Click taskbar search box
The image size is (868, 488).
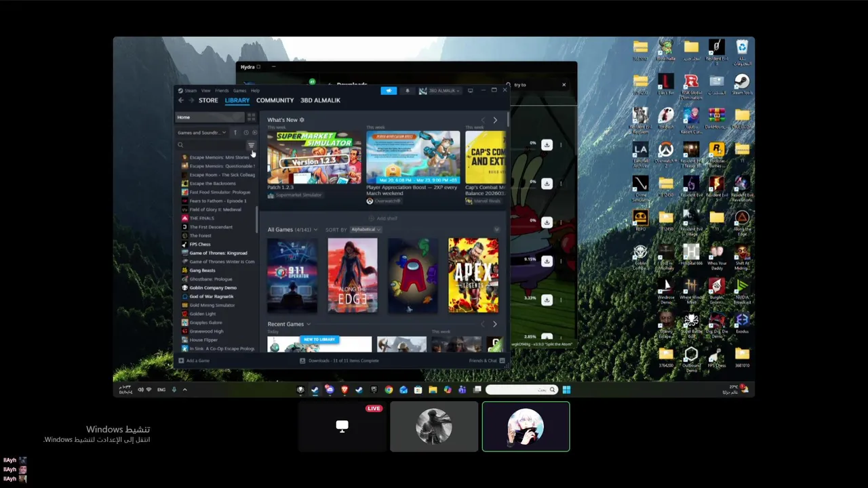pos(521,390)
